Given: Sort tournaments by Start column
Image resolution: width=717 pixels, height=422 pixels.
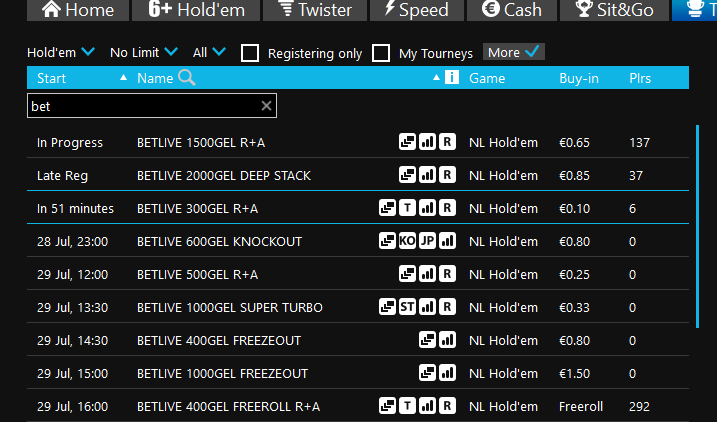Looking at the screenshot, I should 51,78.
